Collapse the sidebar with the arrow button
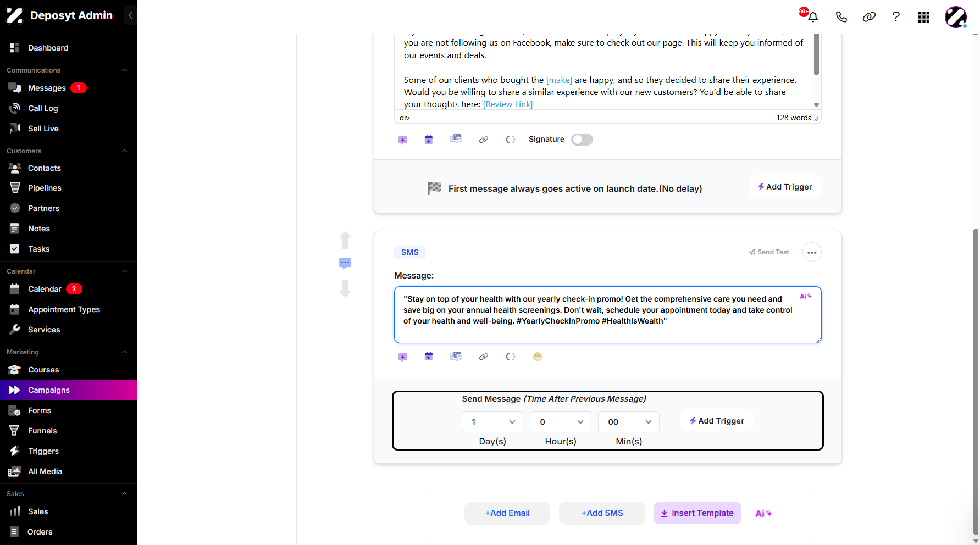 click(130, 15)
